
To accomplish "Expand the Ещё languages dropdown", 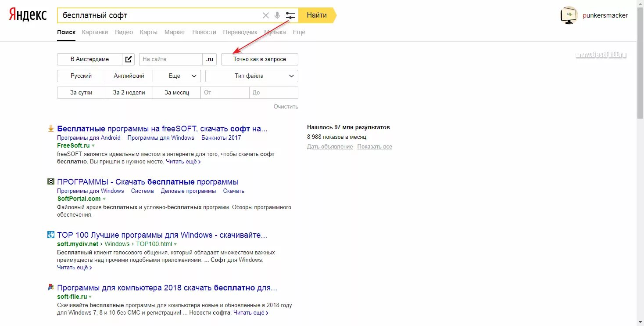I will [x=177, y=76].
